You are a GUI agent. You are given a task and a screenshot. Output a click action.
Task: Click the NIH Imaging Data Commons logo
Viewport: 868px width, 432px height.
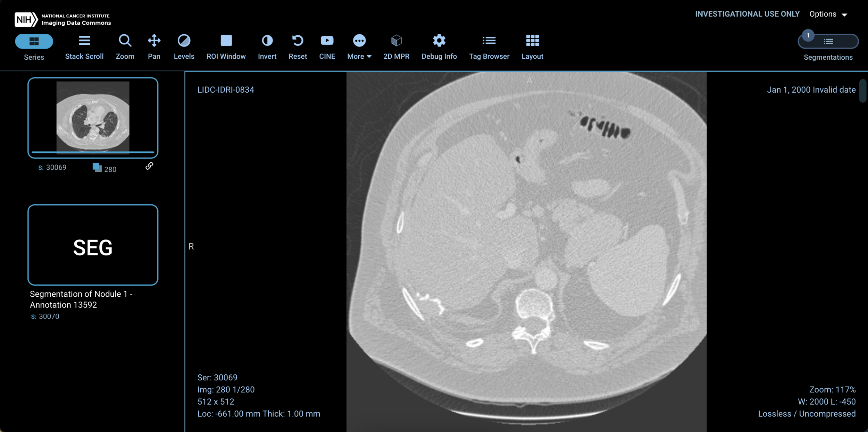pyautogui.click(x=62, y=19)
